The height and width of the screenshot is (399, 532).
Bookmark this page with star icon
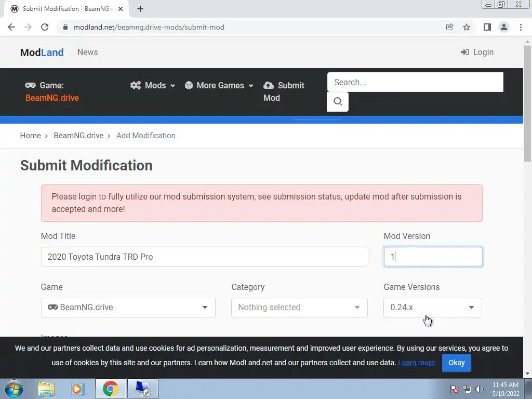tap(467, 27)
